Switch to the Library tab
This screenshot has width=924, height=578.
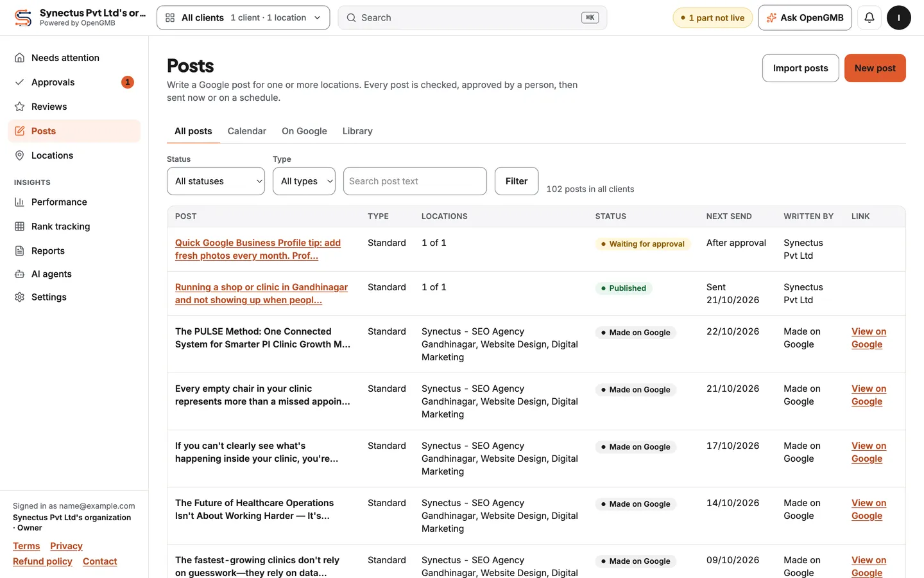[x=357, y=131]
